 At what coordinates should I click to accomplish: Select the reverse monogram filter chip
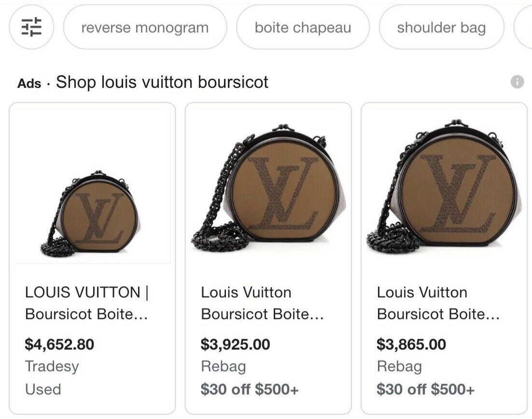point(145,27)
